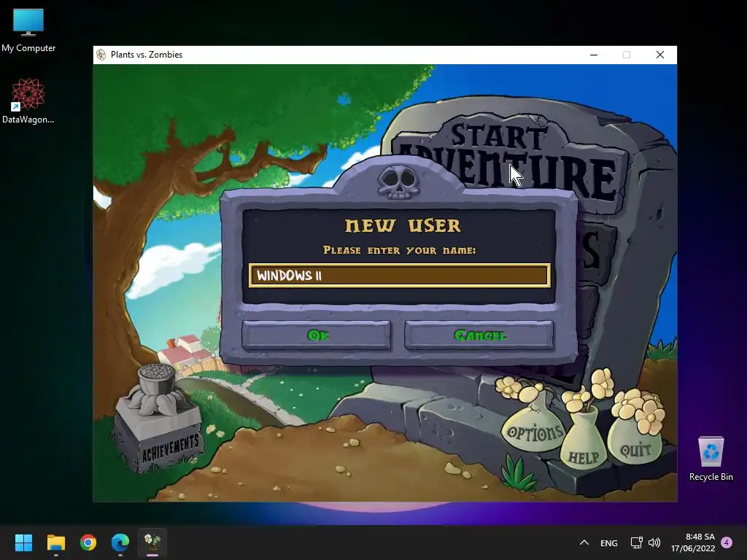Select the DataWagon desktop shortcut
The image size is (747, 560).
tap(28, 101)
